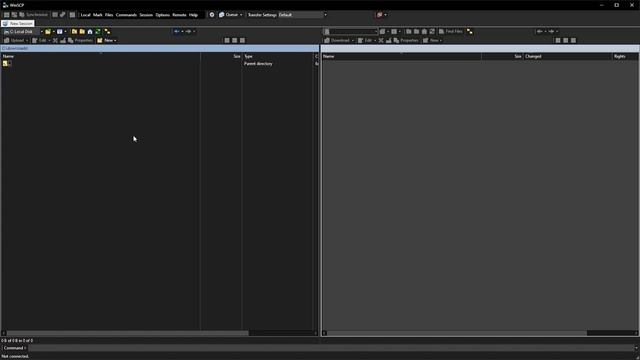Click local panel back arrow
This screenshot has width=640, height=360.
176,31
